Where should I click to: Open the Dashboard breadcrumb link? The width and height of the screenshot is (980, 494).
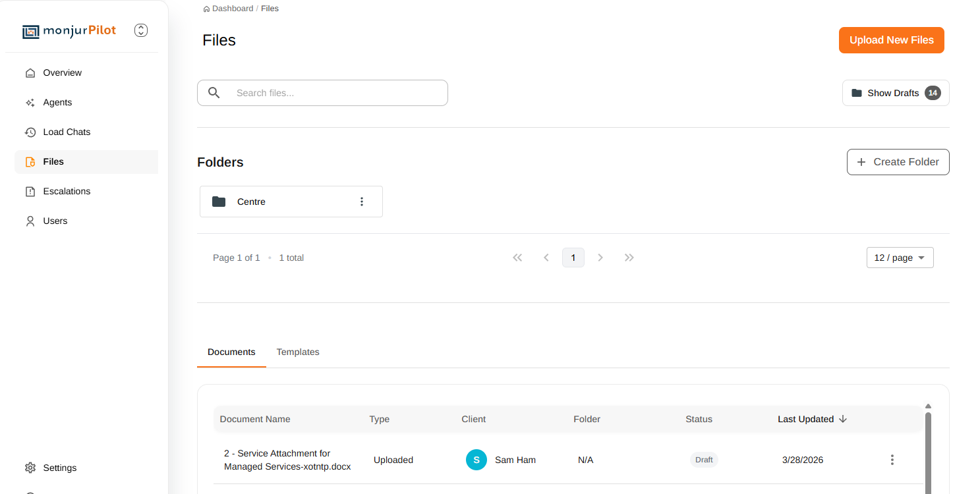pos(233,9)
